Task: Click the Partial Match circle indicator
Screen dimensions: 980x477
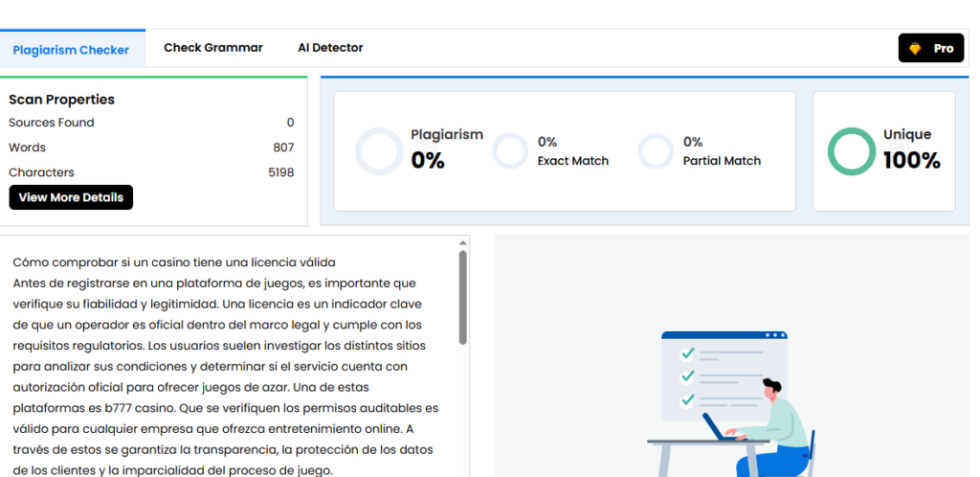Action: (656, 151)
